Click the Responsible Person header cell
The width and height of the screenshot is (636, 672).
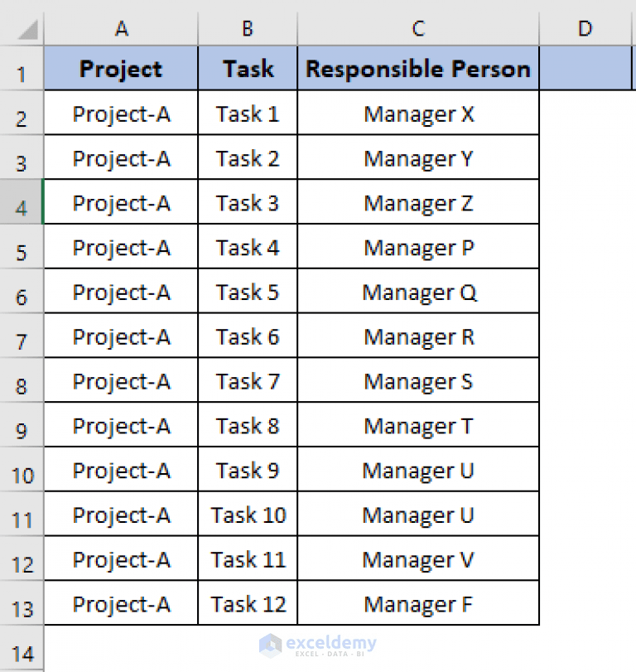point(417,69)
